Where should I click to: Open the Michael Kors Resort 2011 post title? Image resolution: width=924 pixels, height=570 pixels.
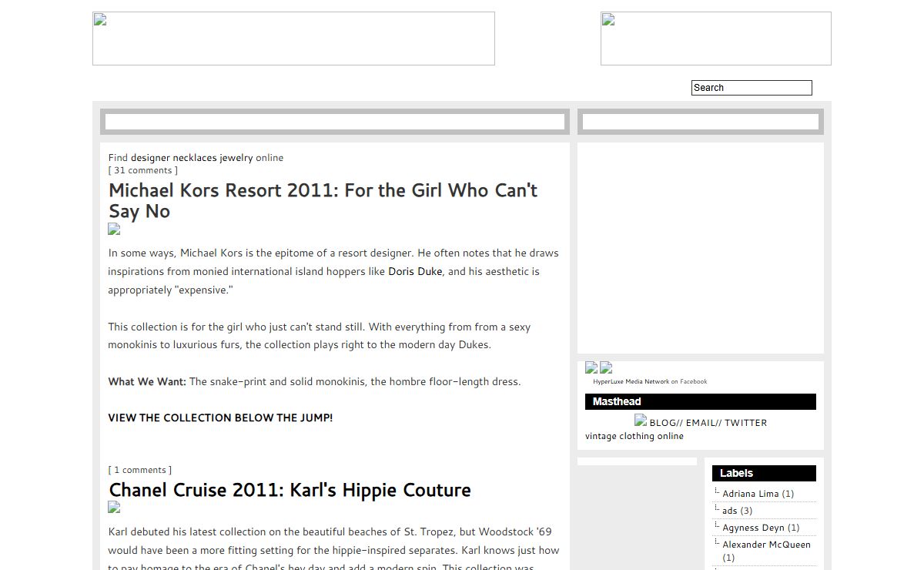pos(323,200)
